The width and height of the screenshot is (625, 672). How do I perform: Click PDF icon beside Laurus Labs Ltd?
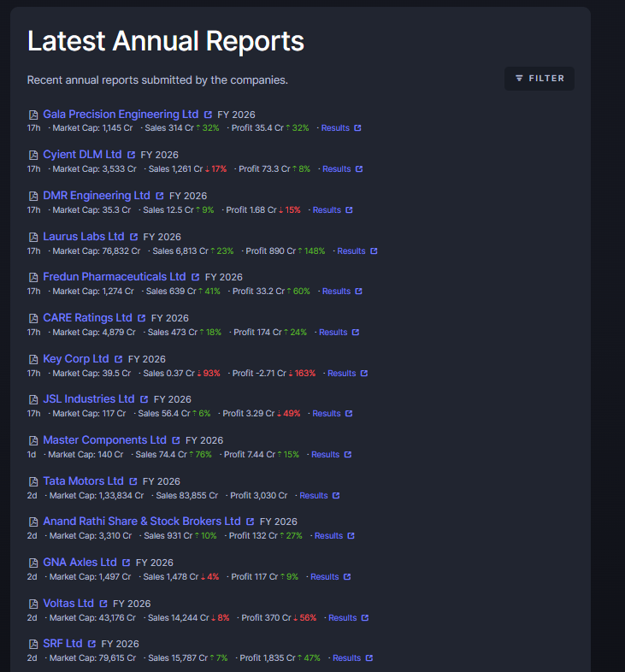click(x=33, y=238)
